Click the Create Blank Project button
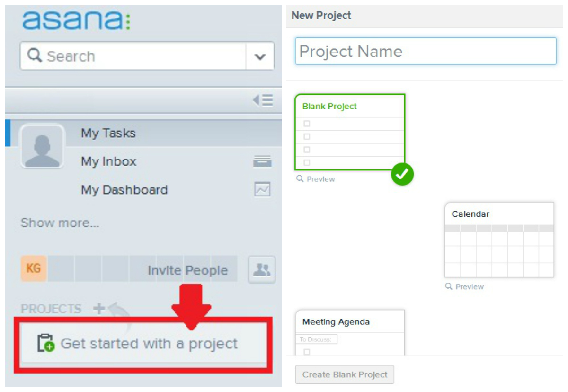The image size is (568, 392). pyautogui.click(x=345, y=374)
